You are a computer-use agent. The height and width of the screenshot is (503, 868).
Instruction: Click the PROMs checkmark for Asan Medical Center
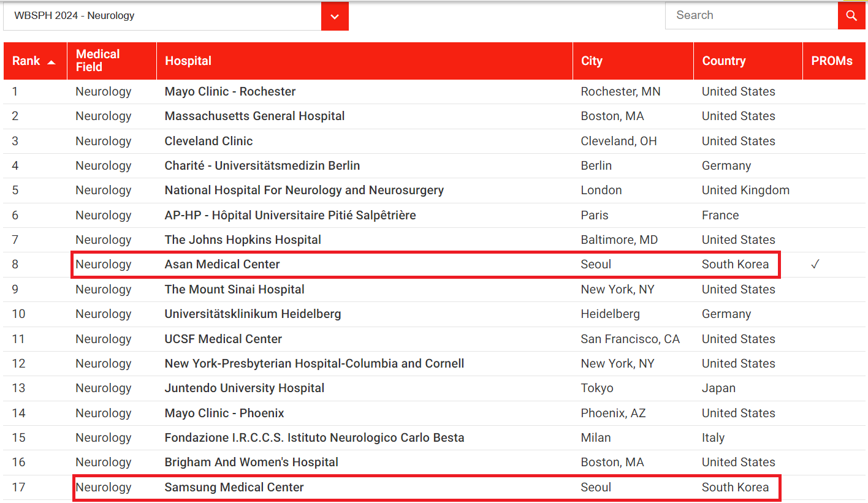[x=815, y=265]
